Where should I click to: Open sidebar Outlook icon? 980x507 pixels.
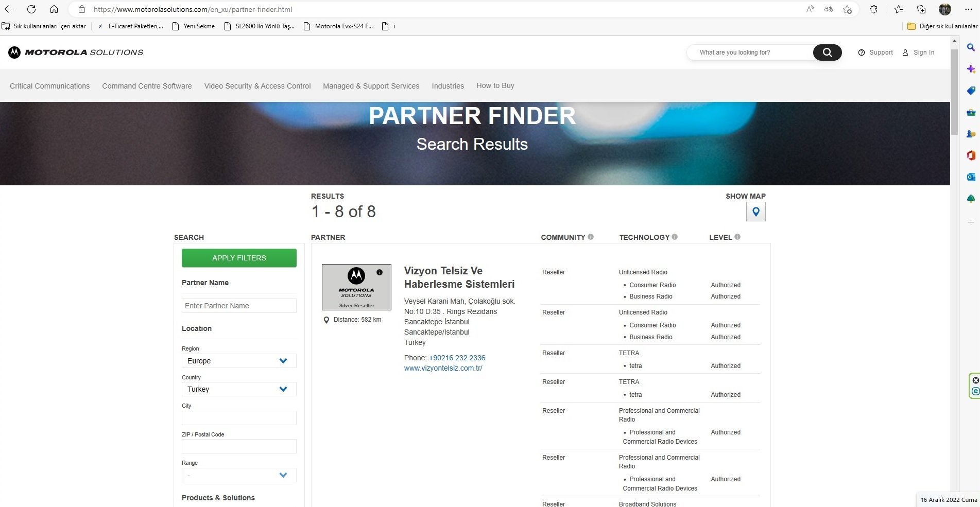[971, 177]
